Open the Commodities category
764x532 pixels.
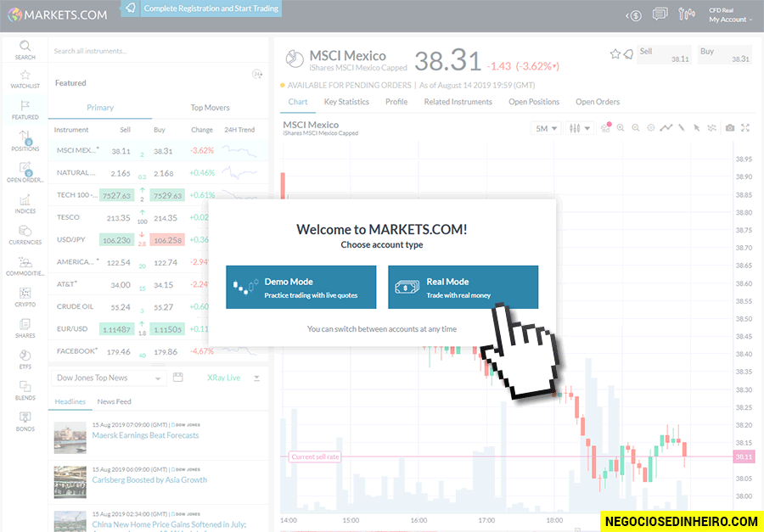pos(25,266)
